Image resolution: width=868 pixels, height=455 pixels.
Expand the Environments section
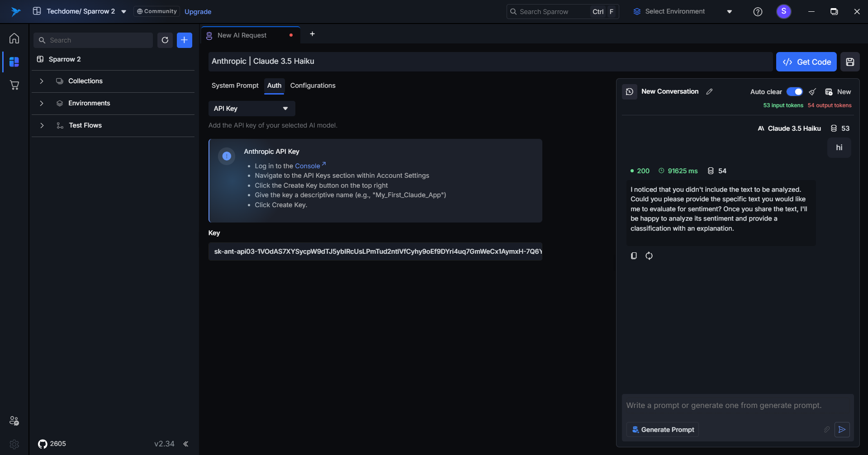pos(42,104)
